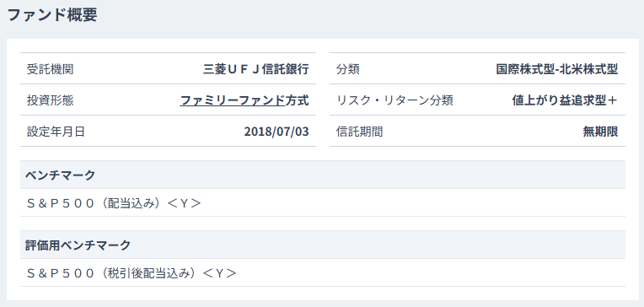Select Ｓ＆Ｐ５００（税引後配当込み）＜Ｙ＞ text
Screen dimensions: 644x307
click(x=131, y=273)
